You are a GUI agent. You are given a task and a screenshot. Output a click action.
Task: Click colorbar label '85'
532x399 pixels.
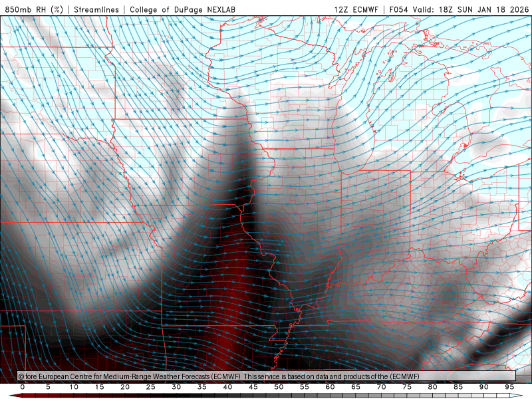(x=458, y=387)
